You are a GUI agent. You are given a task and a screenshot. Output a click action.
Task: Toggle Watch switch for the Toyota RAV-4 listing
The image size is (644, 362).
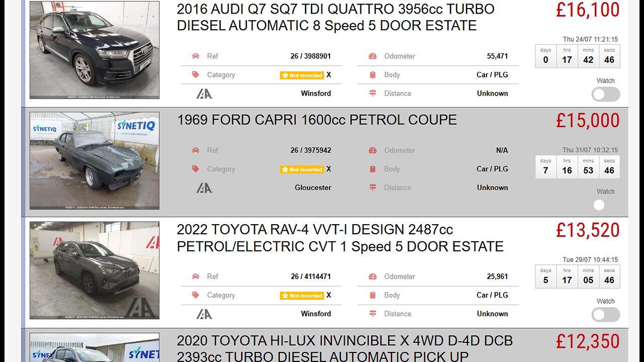pos(606,315)
